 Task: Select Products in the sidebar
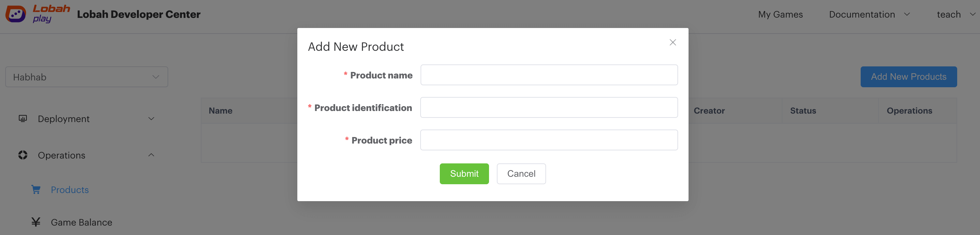pos(70,190)
